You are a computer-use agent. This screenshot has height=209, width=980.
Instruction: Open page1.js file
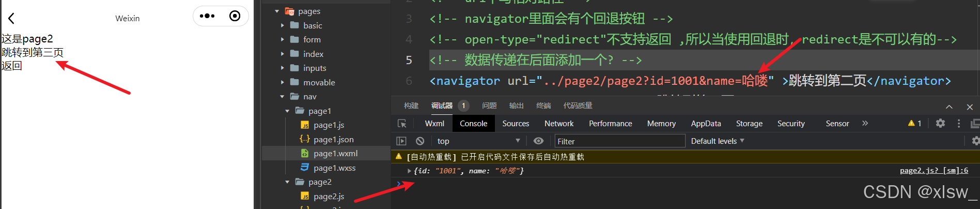[x=329, y=125]
